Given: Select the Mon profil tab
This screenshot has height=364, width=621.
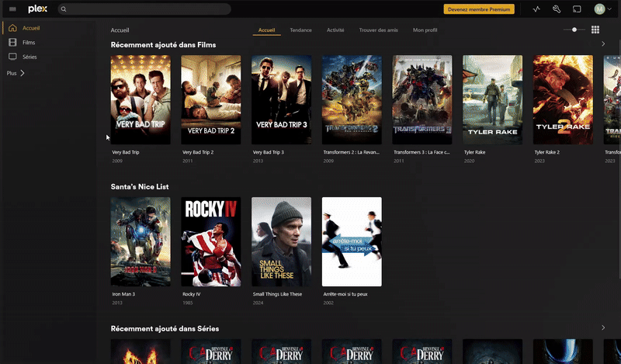Looking at the screenshot, I should (425, 29).
